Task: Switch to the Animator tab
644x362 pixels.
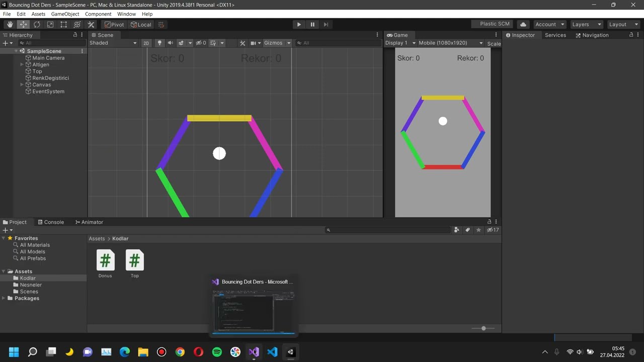Action: [89, 222]
